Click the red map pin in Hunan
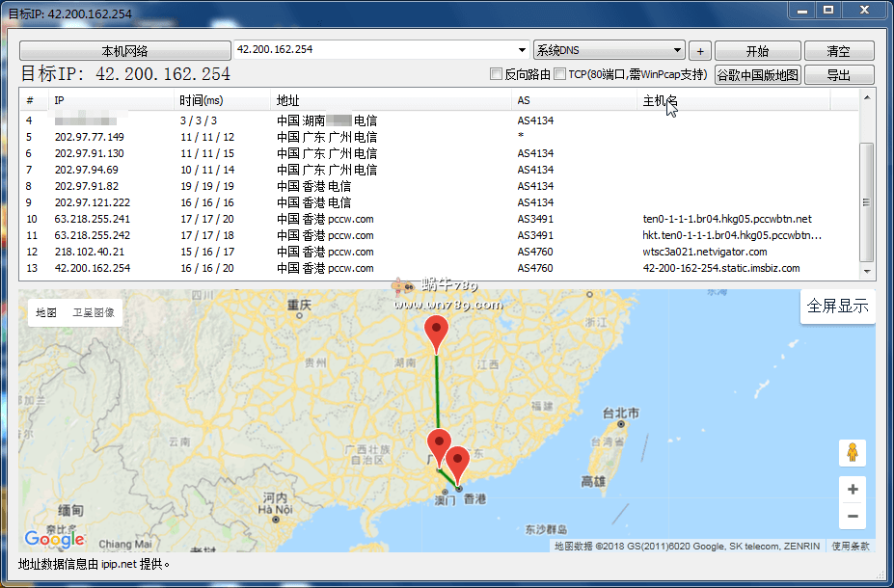The height and width of the screenshot is (588, 894). point(437,334)
